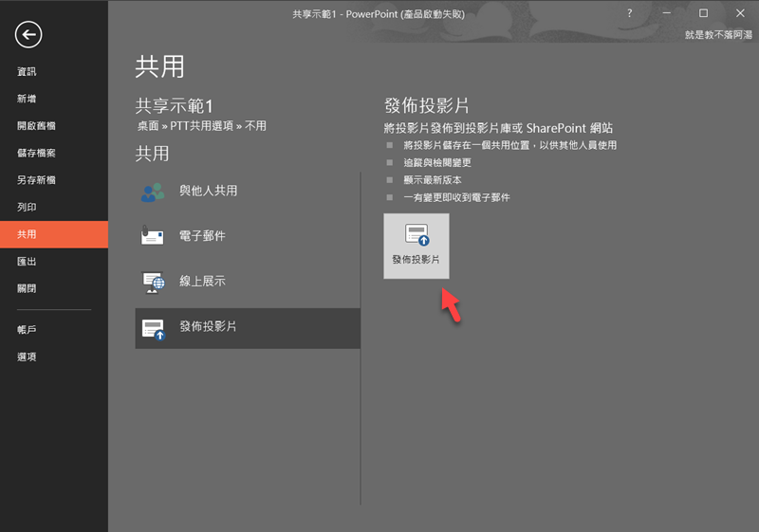Choose the 電子郵件 share option
The height and width of the screenshot is (532, 759).
[x=248, y=236]
